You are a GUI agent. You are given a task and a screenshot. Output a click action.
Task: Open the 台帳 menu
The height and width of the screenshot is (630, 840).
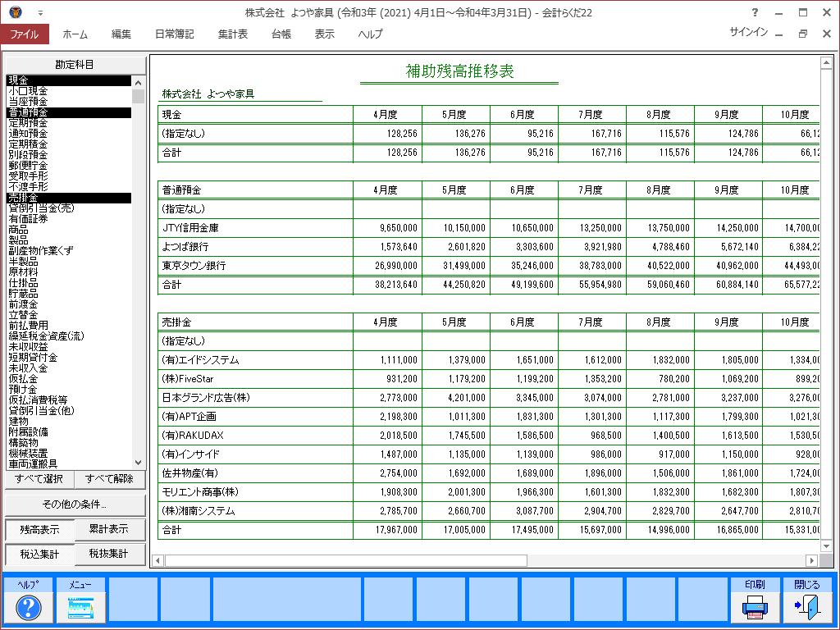(x=281, y=34)
